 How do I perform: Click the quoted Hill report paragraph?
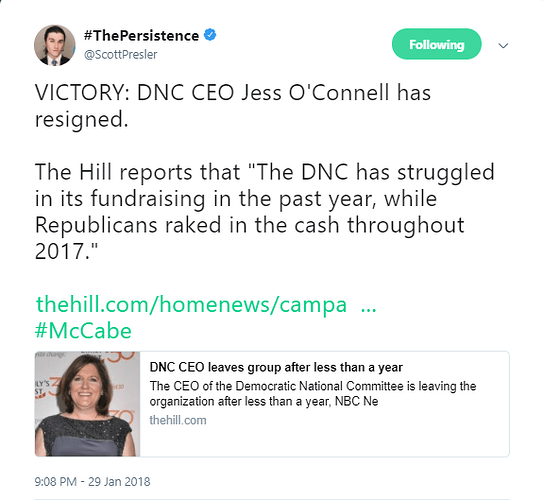tap(265, 211)
